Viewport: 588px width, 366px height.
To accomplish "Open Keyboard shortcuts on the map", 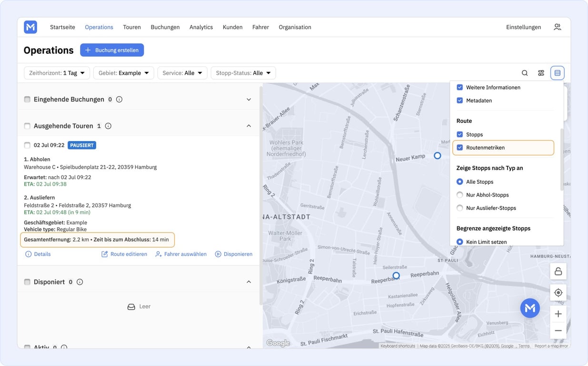I will point(398,346).
